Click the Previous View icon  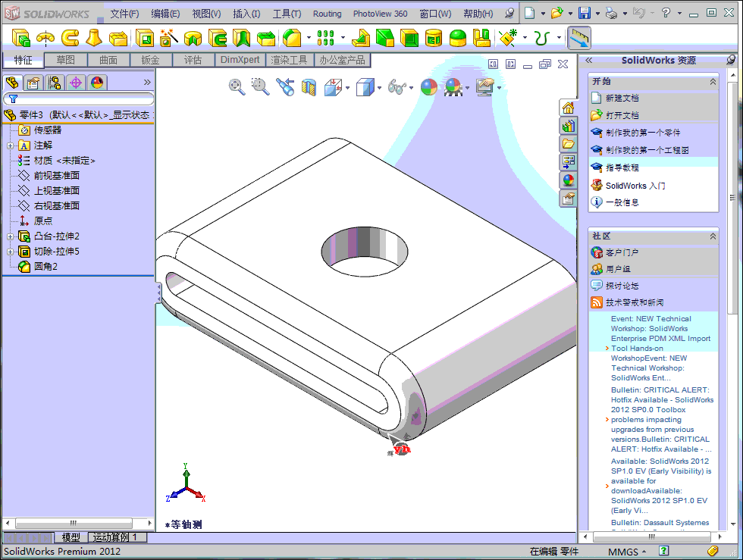[x=285, y=87]
